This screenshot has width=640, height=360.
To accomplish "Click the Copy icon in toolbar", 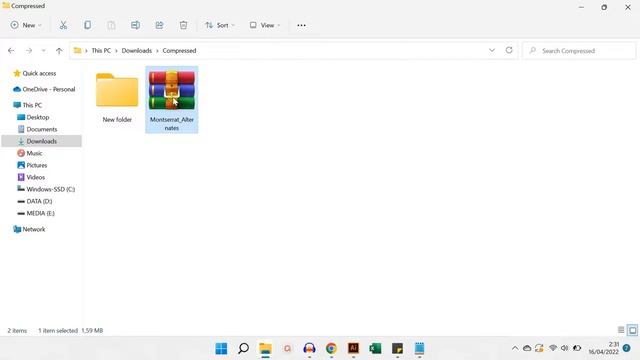I will (87, 25).
